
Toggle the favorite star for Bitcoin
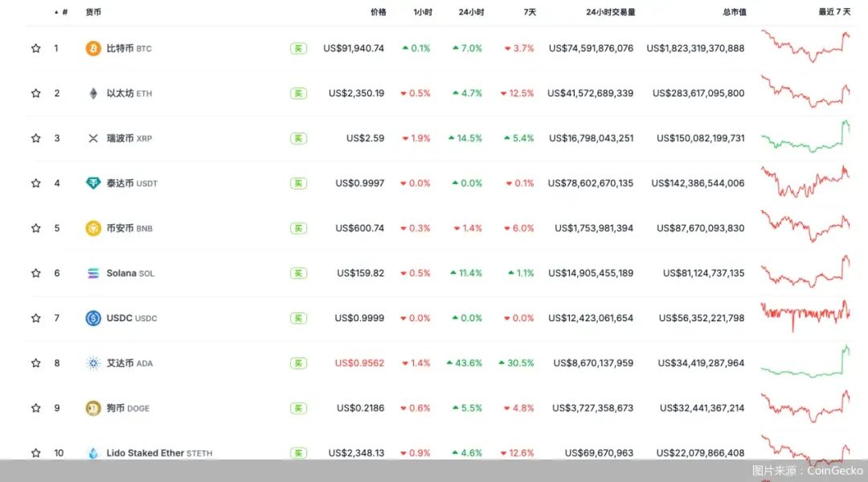(x=35, y=47)
